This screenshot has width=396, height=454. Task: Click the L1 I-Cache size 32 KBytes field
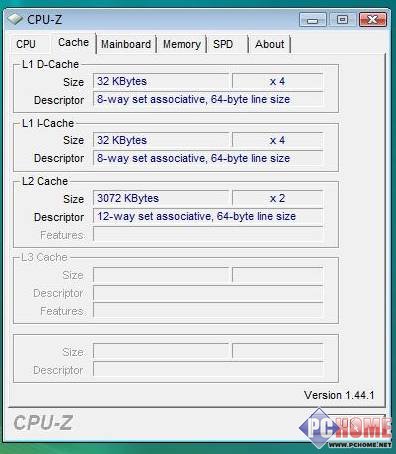161,140
